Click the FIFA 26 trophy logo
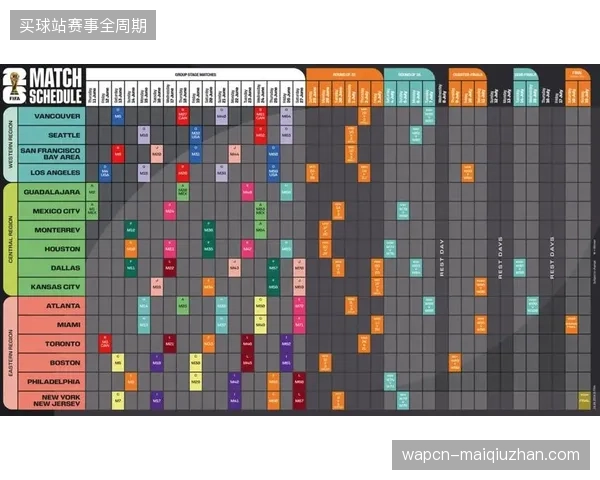The image size is (600, 480). click(x=15, y=86)
